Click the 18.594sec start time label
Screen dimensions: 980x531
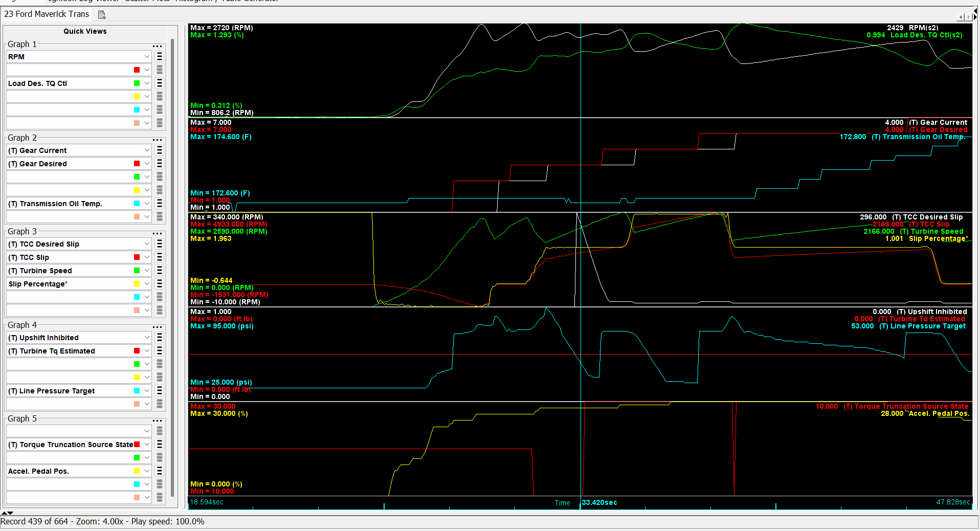[207, 502]
